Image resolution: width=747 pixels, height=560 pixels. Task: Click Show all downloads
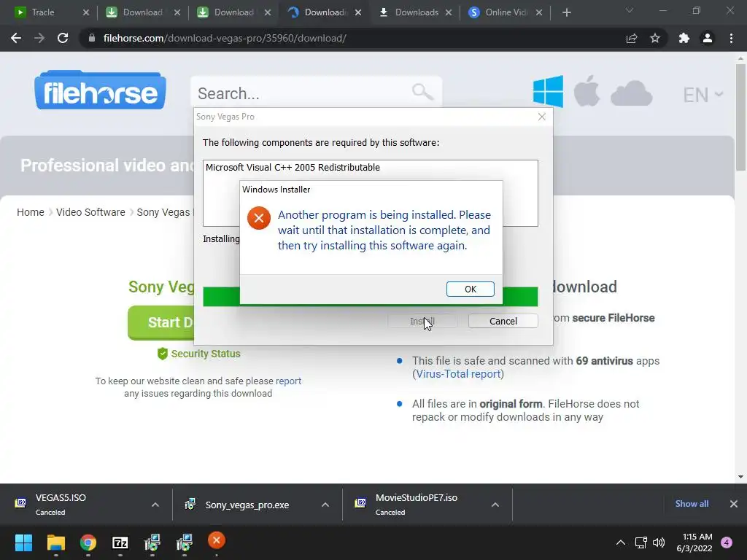point(692,504)
